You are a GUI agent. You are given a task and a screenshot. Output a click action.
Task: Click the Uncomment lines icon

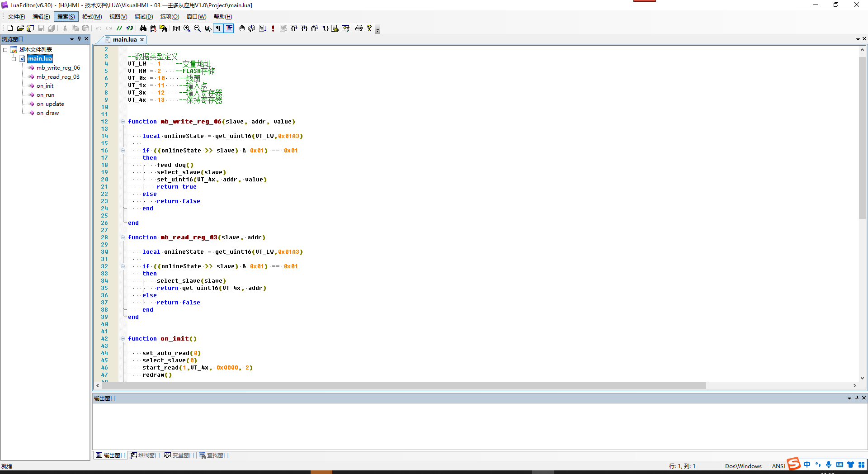click(x=130, y=28)
